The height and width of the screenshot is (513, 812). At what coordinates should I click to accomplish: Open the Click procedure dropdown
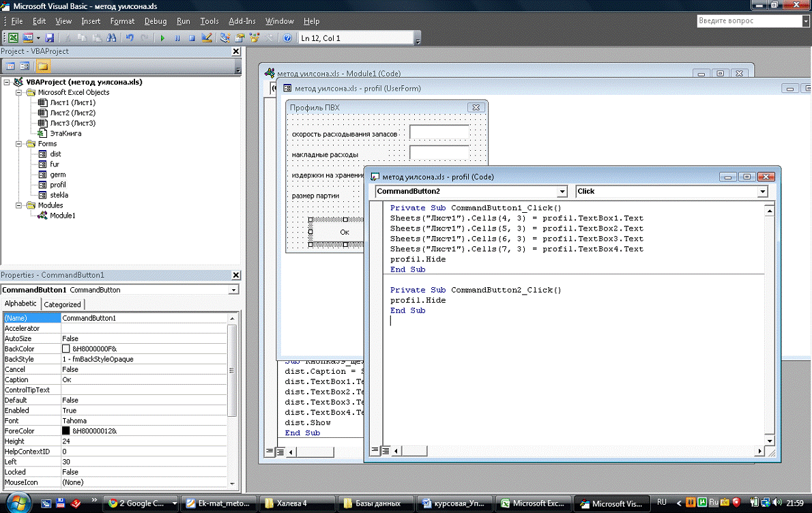click(762, 192)
